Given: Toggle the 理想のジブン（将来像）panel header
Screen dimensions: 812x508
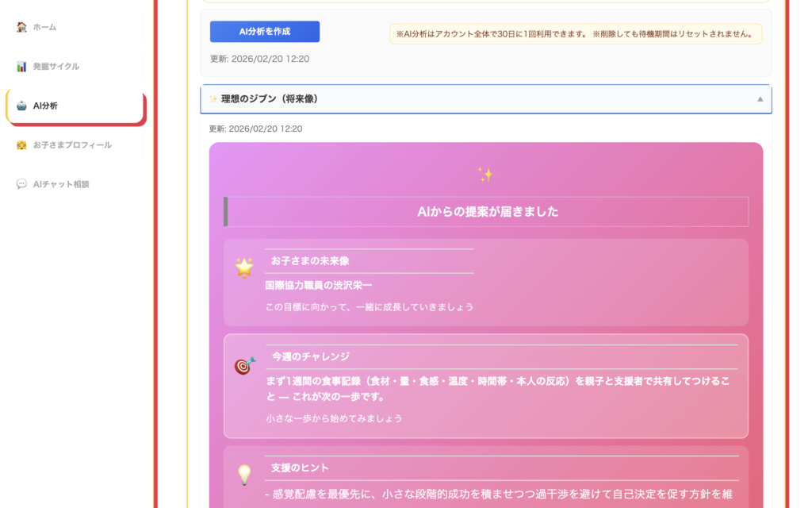Looking at the screenshot, I should [485, 98].
